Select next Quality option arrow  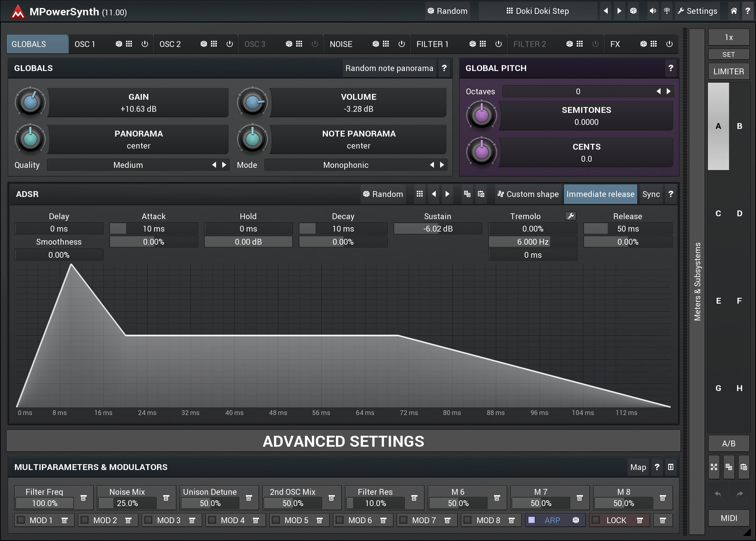224,165
